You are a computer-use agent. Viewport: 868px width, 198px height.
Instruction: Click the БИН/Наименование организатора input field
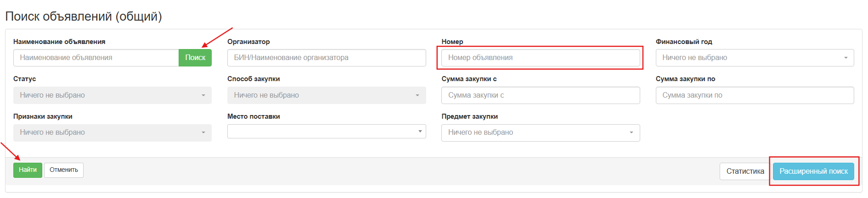pos(327,58)
